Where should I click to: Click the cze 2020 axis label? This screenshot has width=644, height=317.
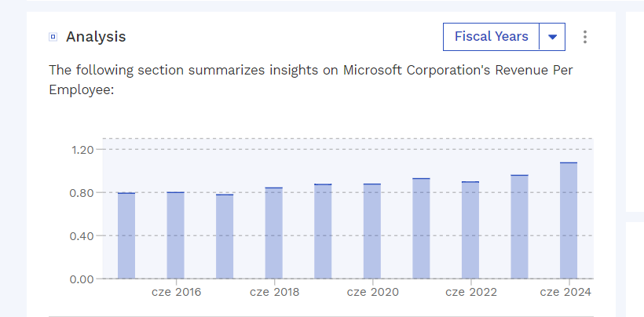(x=372, y=293)
